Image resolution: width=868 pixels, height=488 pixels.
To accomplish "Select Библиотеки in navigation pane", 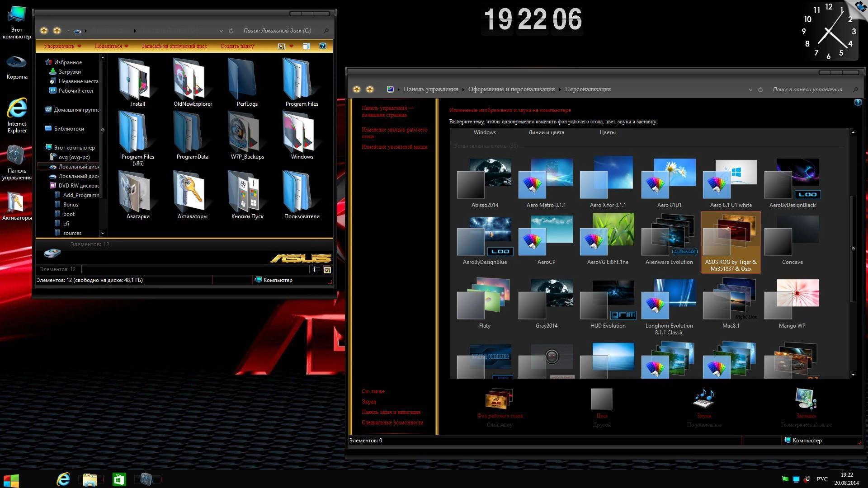I will tap(69, 129).
